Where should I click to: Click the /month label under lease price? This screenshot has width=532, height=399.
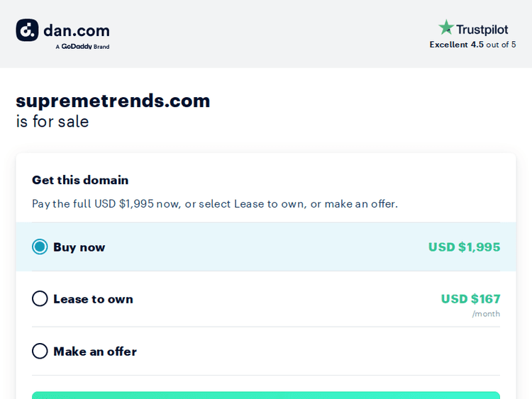pos(486,314)
